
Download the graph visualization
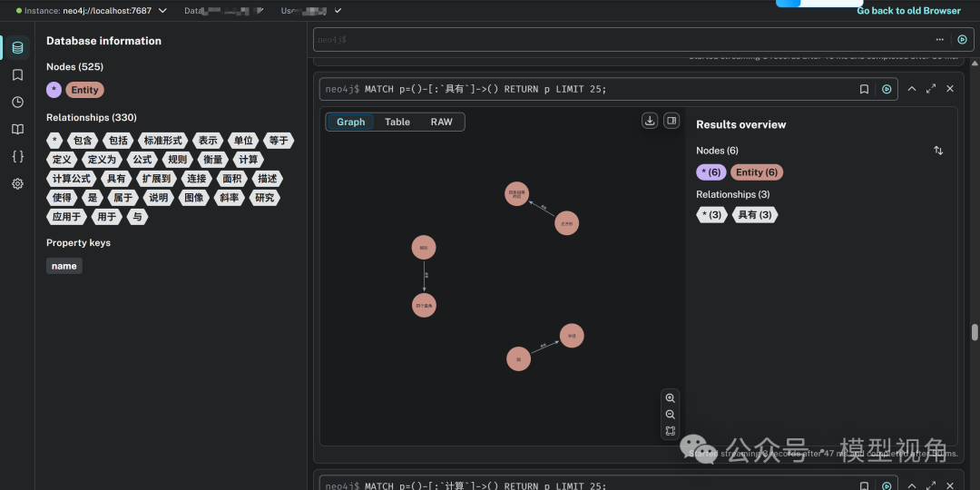pyautogui.click(x=650, y=121)
